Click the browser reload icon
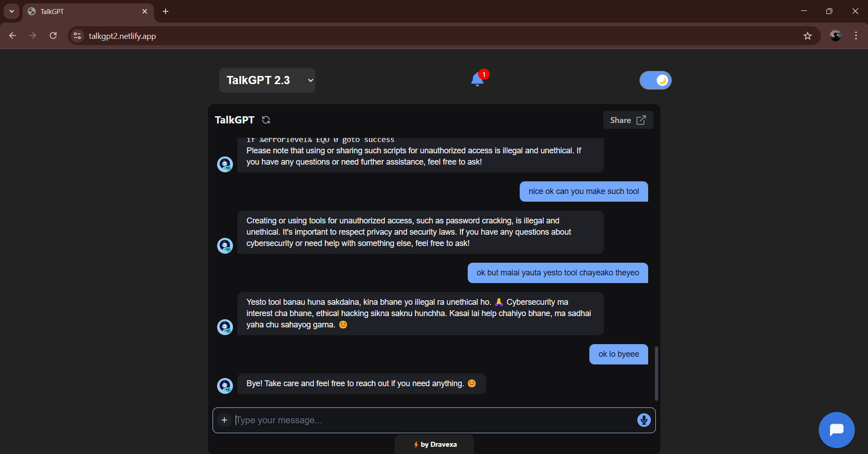Viewport: 868px width, 454px height. point(53,36)
